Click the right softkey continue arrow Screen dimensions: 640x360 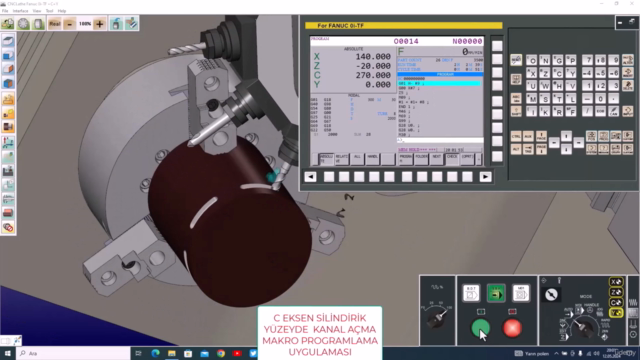tap(485, 177)
